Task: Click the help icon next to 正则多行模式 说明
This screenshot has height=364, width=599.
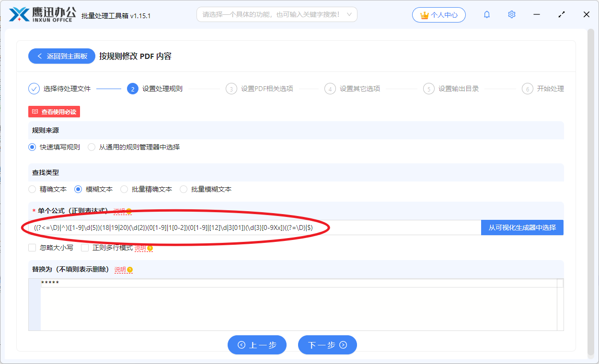Action: click(150, 248)
